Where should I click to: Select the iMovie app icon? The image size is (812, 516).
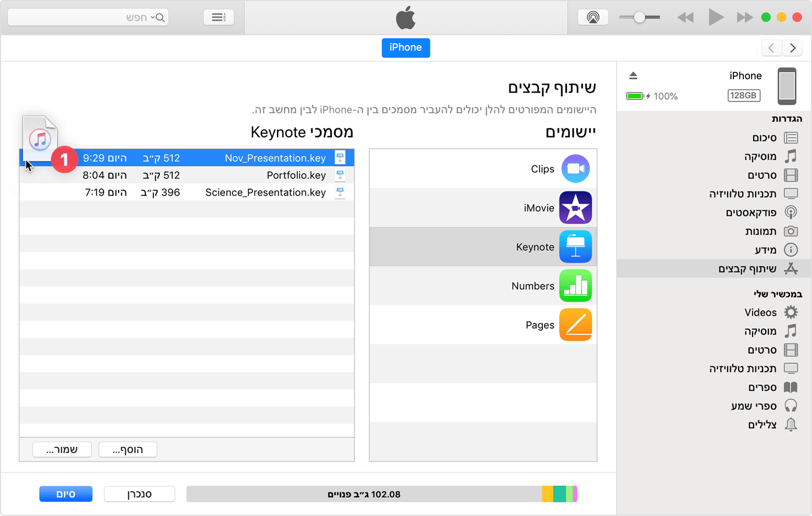575,208
